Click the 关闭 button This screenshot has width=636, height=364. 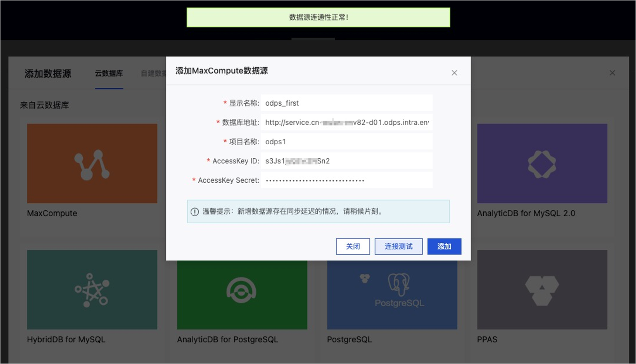[353, 247]
